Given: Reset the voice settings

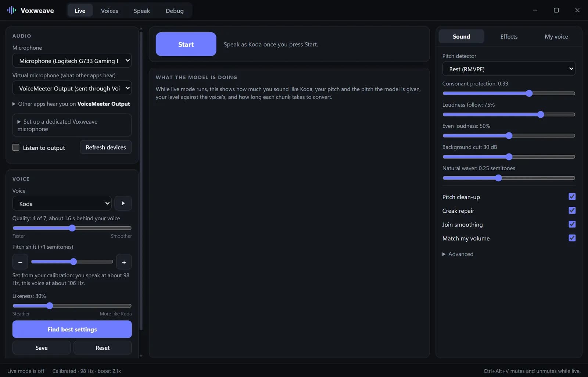Looking at the screenshot, I should [103, 348].
